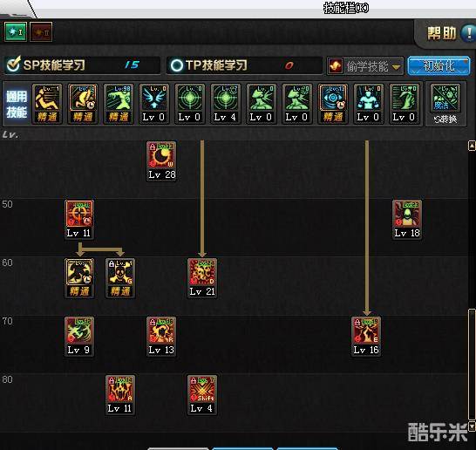Click the scrollbar up arrow

pos(472,146)
